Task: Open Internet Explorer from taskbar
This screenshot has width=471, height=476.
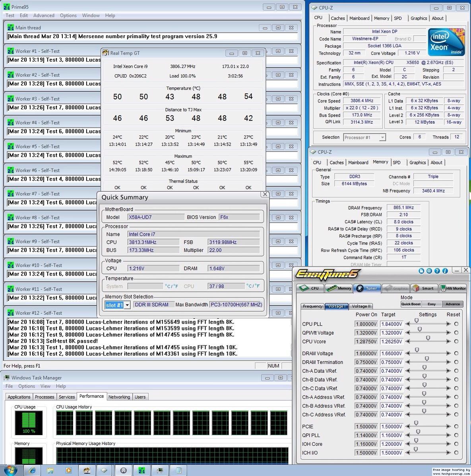Action: (32, 470)
